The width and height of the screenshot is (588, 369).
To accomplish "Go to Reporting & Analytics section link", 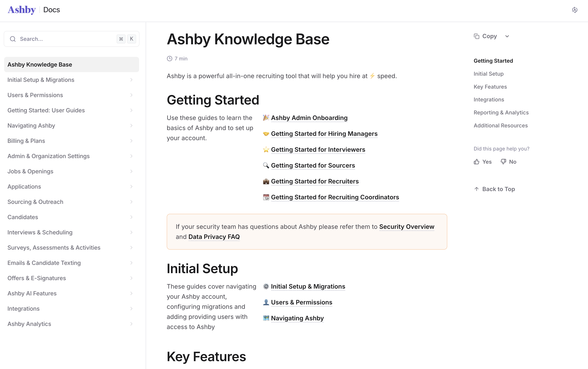I will pyautogui.click(x=501, y=113).
